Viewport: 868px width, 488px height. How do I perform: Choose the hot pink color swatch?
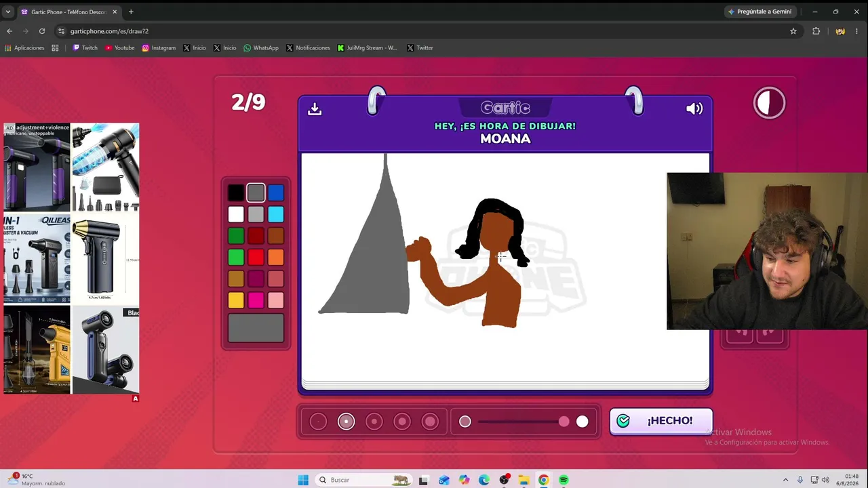tap(256, 300)
